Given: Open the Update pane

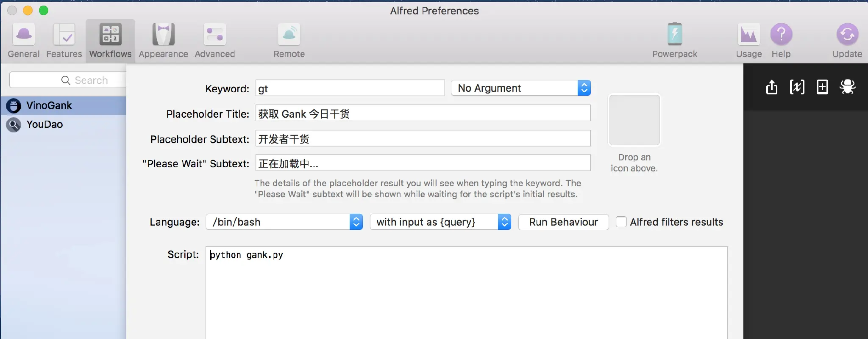Looking at the screenshot, I should coord(847,41).
